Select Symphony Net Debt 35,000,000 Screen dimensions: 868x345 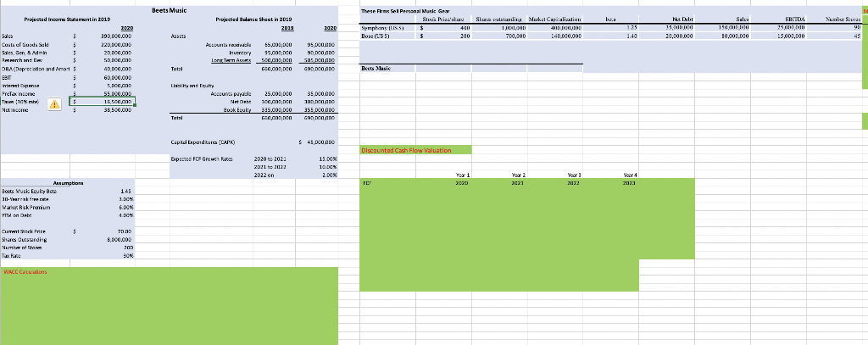[x=679, y=27]
